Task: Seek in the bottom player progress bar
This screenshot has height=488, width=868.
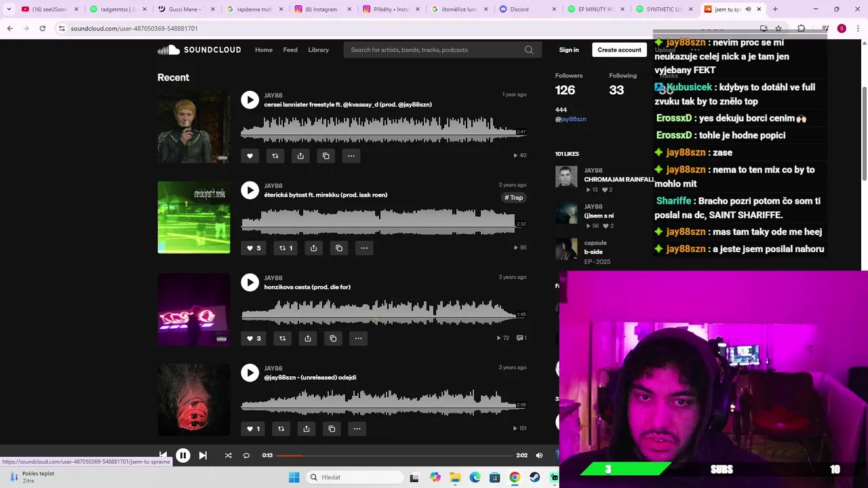Action: click(394, 455)
